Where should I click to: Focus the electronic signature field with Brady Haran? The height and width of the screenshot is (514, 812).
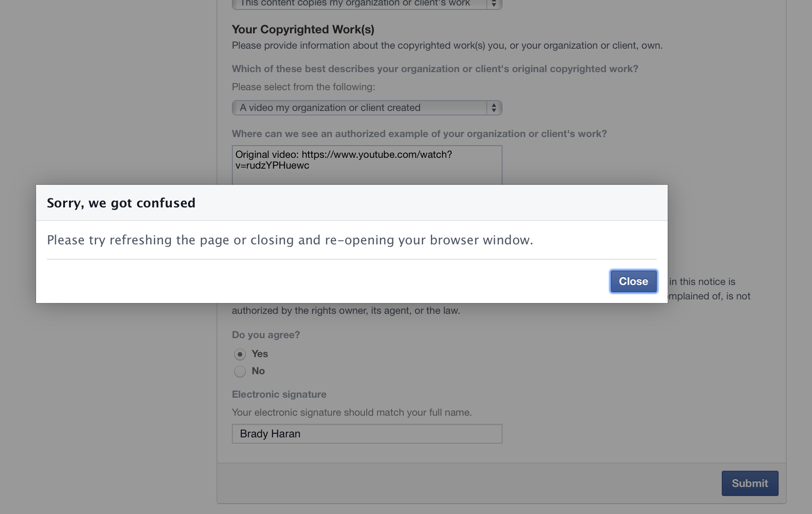click(367, 434)
